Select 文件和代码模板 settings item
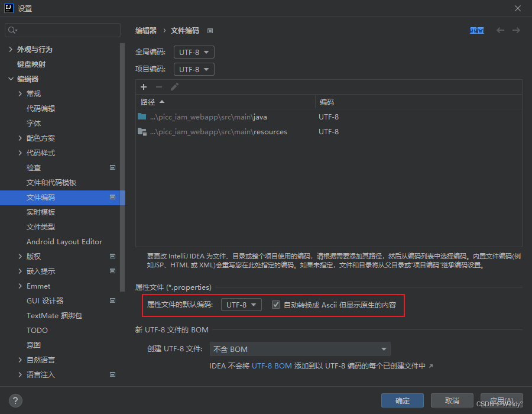 point(51,183)
